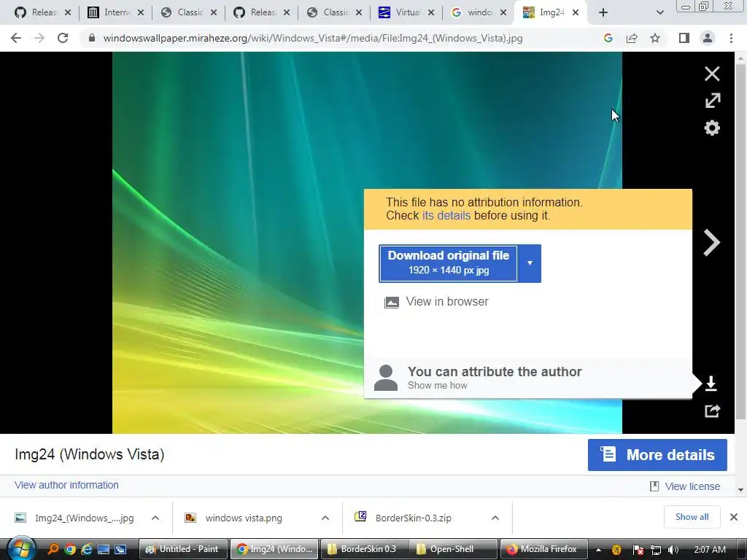Screen dimensions: 747x560
Task: Click the address bar URL
Action: point(312,38)
